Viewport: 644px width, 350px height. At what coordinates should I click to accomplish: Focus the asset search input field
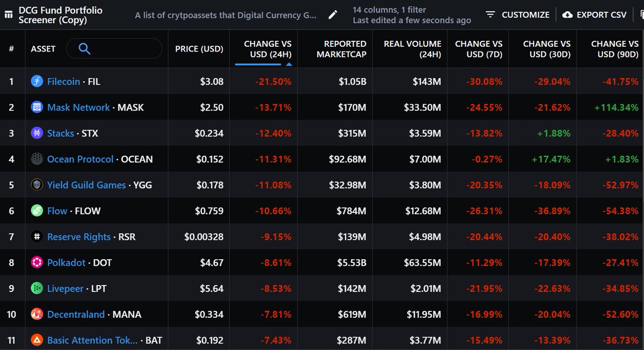tap(114, 48)
